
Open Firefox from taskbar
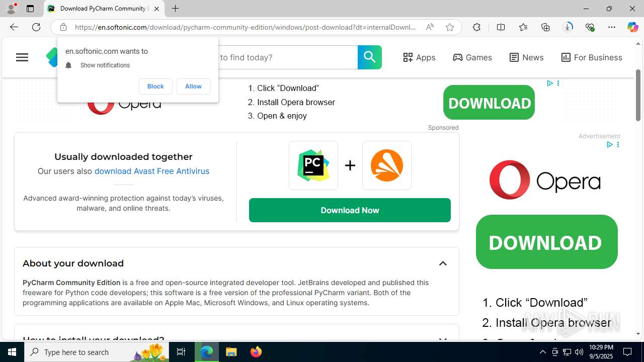[256, 352]
